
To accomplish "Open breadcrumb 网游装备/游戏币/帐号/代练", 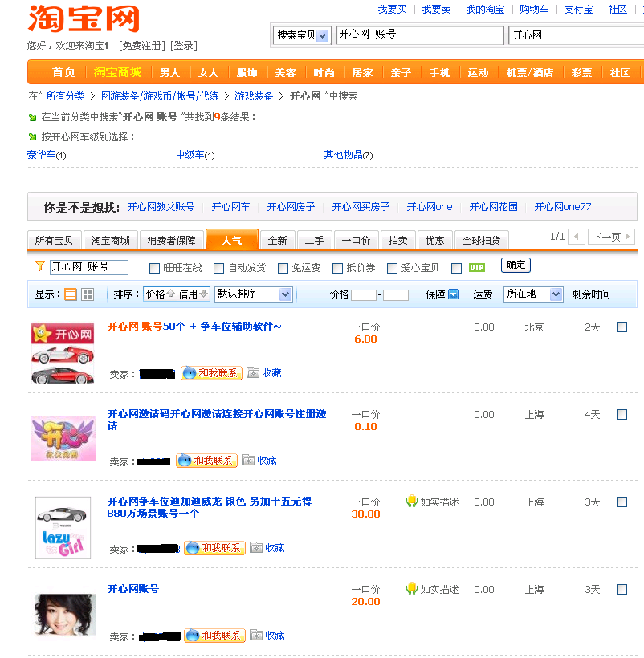I will [160, 96].
